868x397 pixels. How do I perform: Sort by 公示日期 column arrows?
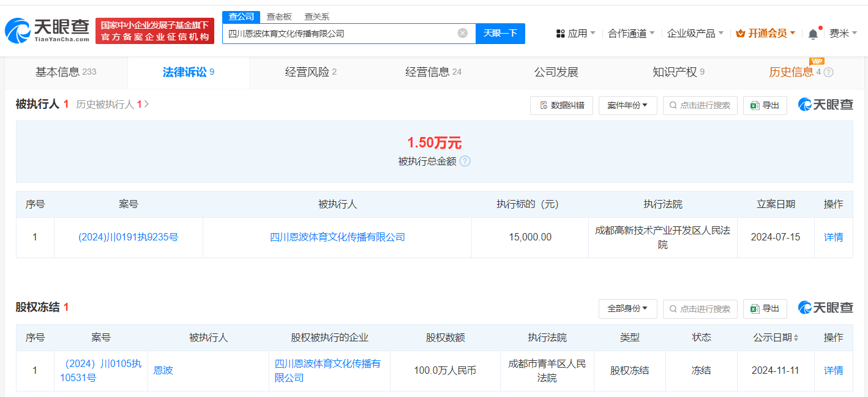pyautogui.click(x=796, y=338)
